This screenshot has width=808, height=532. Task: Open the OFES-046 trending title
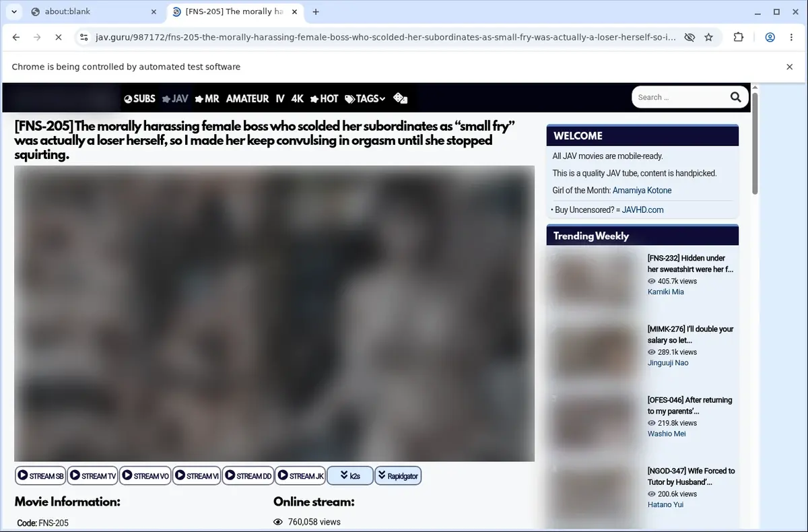pos(689,405)
